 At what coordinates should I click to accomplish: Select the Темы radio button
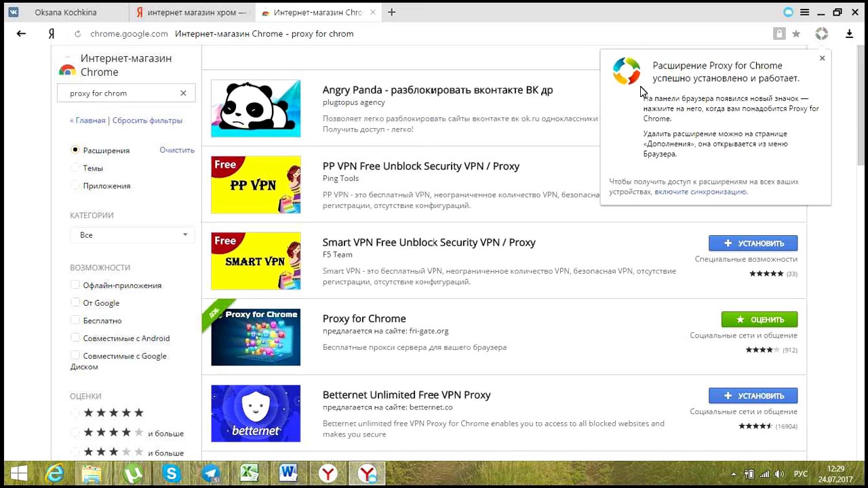[75, 167]
